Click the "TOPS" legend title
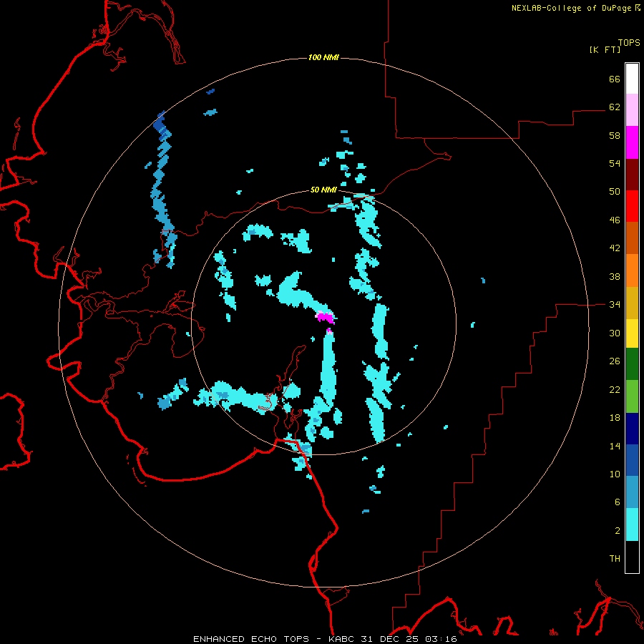Viewport: 644px width, 644px height. click(629, 42)
